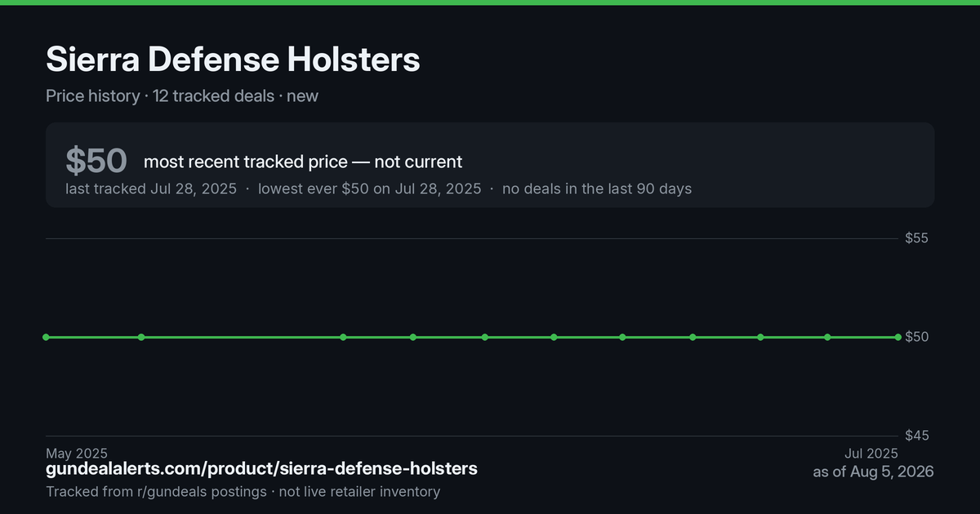The image size is (980, 514).
Task: Click the second data point on the chart line
Action: click(141, 337)
